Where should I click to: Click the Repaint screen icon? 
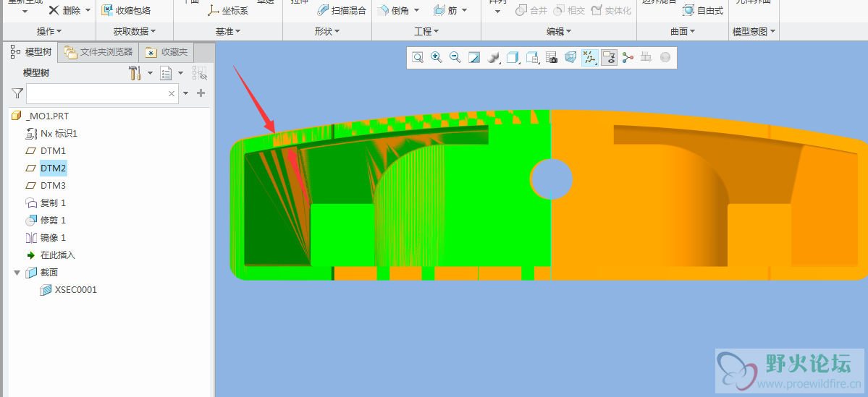tap(474, 58)
